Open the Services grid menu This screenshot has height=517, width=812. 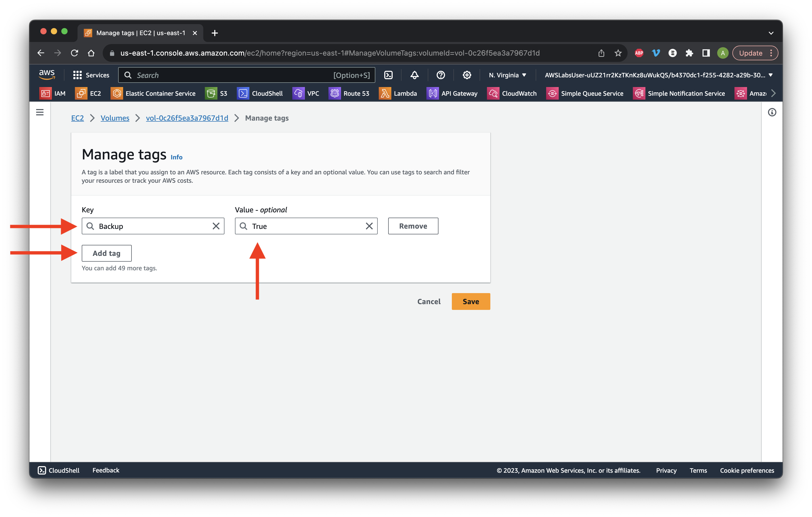91,75
